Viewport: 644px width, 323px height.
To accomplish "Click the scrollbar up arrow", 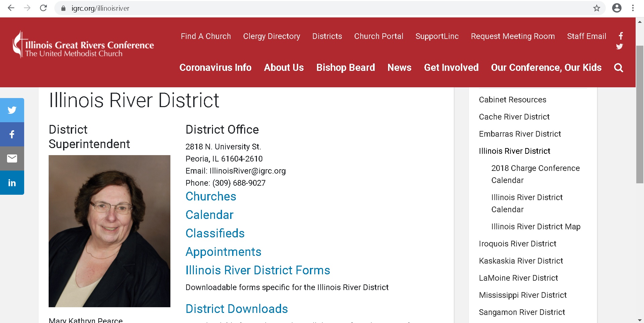I will click(640, 22).
